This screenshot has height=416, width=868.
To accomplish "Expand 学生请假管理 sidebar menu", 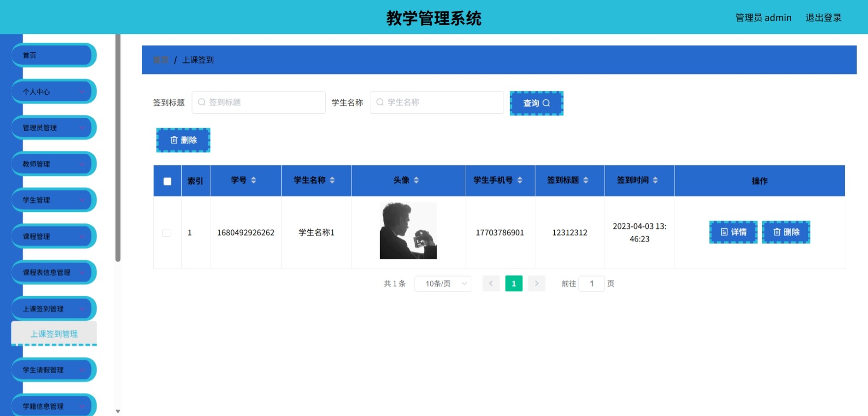I will (x=54, y=370).
